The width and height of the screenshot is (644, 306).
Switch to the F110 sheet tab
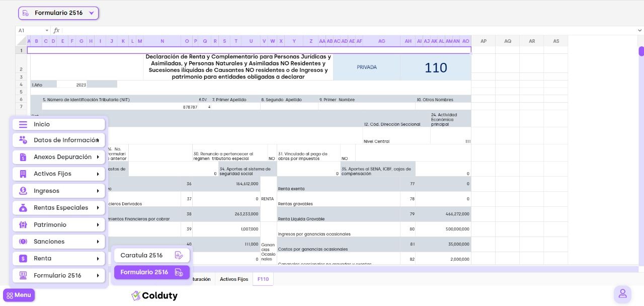tap(263, 279)
